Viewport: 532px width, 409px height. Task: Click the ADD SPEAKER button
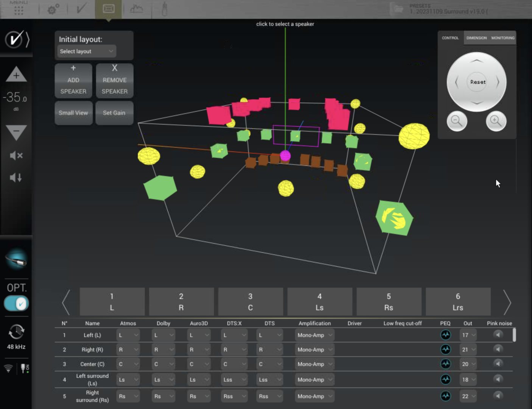point(73,81)
